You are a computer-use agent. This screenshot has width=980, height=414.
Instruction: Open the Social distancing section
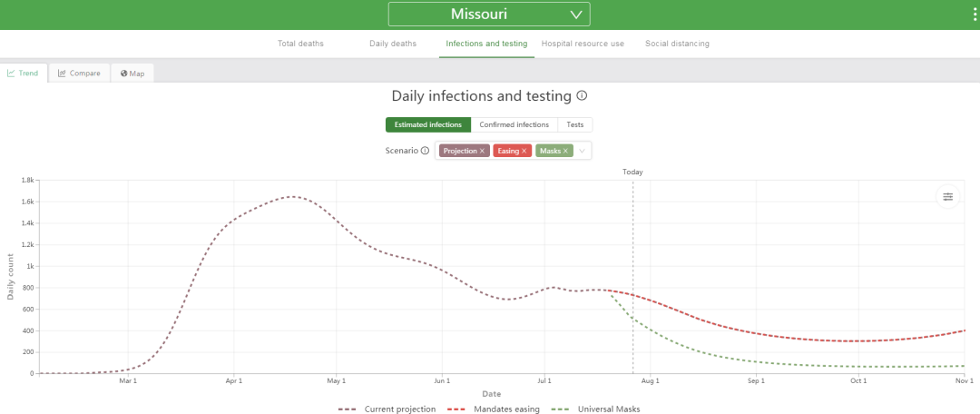(x=678, y=44)
